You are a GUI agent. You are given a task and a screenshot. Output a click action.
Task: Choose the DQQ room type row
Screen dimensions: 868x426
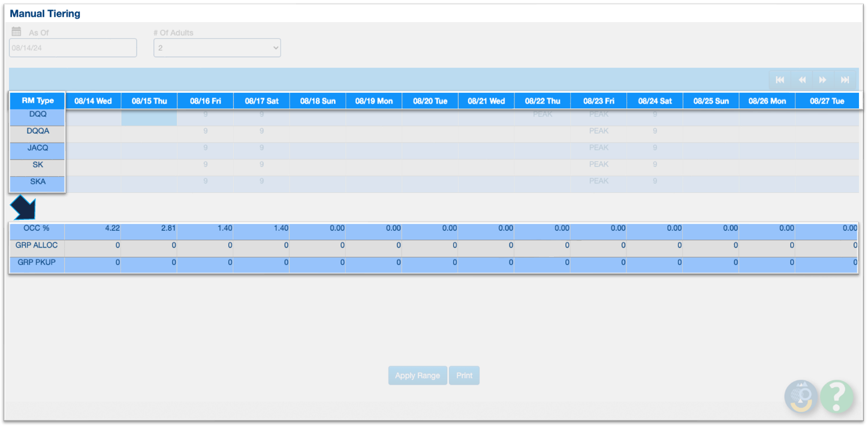37,114
